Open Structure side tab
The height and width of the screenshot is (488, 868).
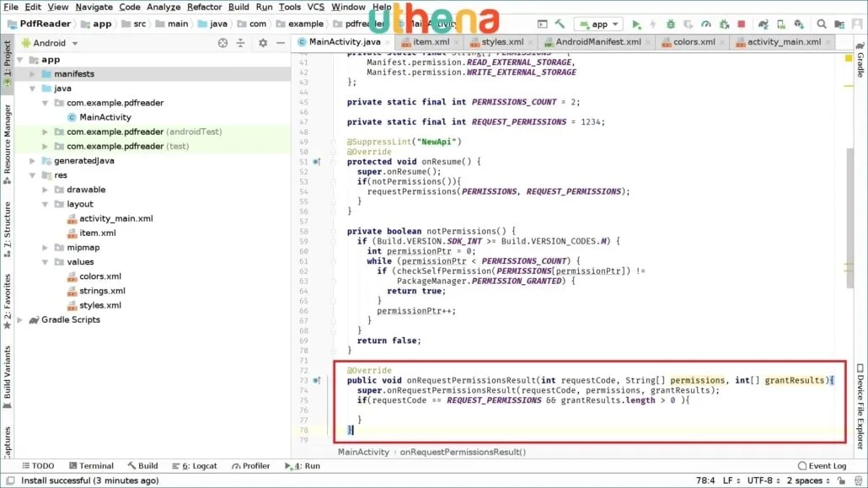pyautogui.click(x=8, y=229)
